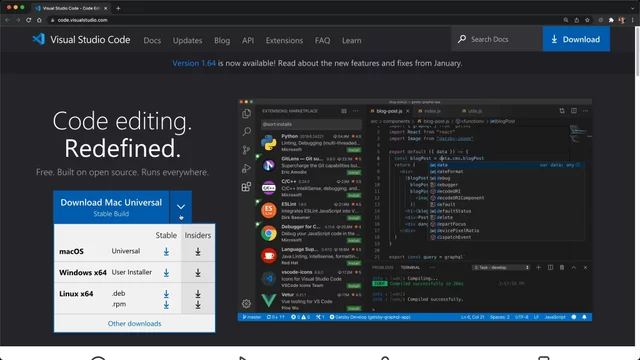The image size is (640, 360).
Task: Click the Visual Studio Code logo icon
Action: (38, 39)
